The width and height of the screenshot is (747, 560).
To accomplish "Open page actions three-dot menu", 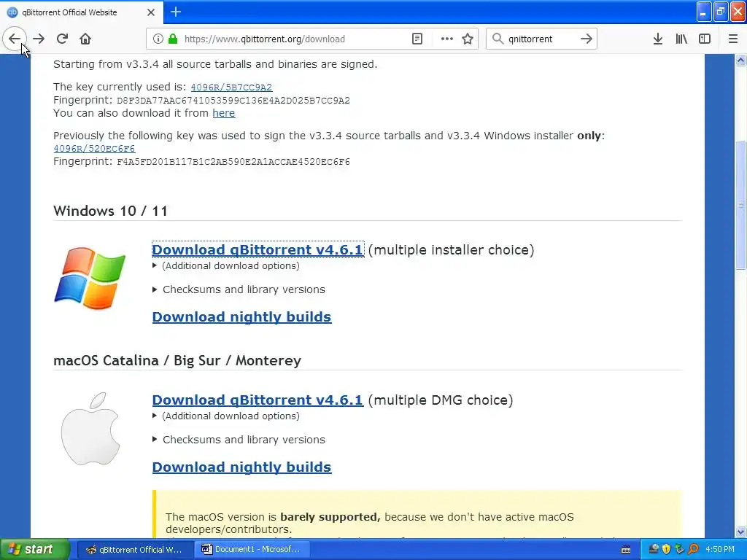I will tap(447, 39).
